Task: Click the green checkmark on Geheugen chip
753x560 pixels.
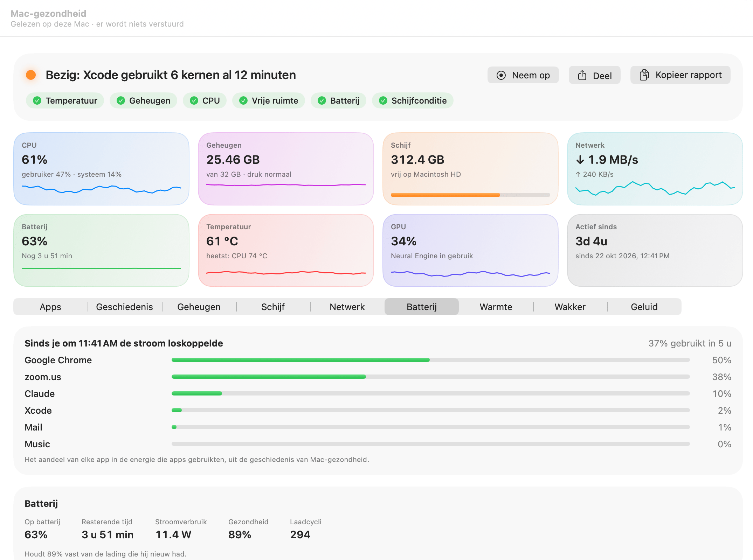Action: tap(121, 101)
